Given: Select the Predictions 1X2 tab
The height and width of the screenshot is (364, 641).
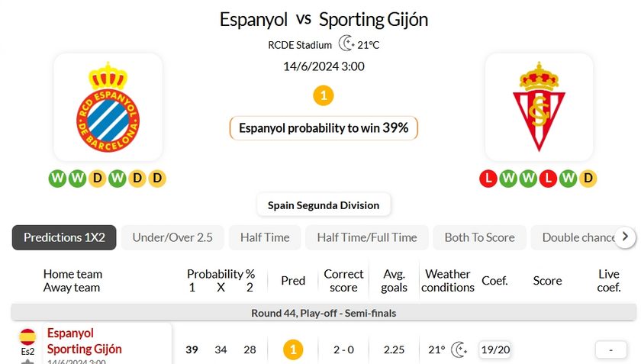Looking at the screenshot, I should (64, 237).
